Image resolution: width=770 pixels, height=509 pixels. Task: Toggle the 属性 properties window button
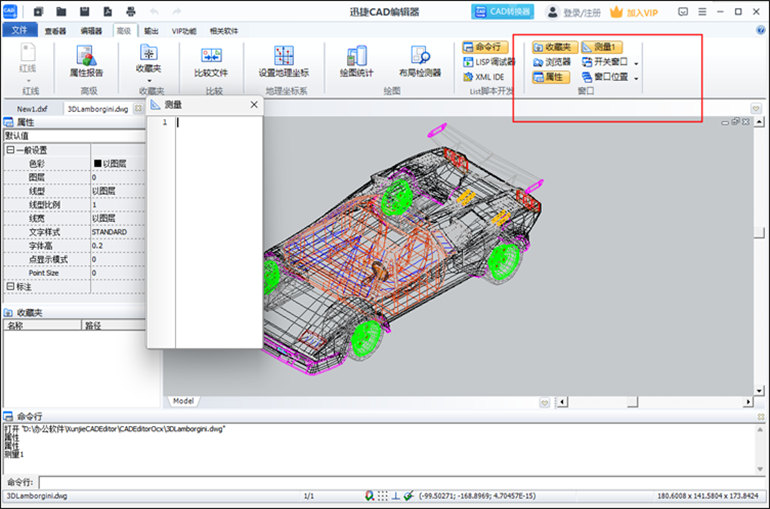tap(550, 77)
